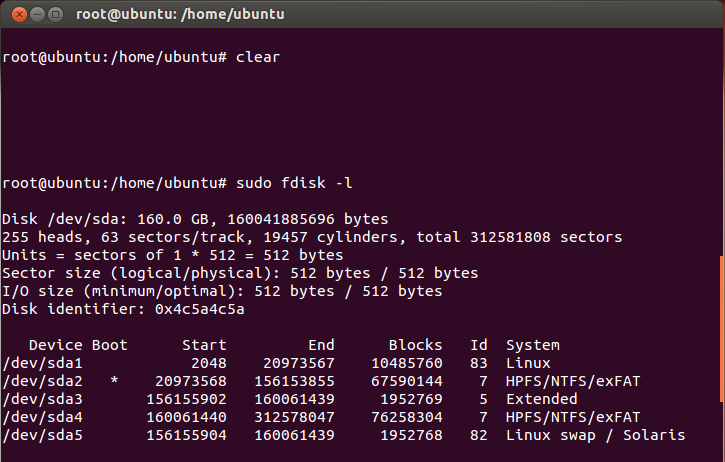Viewport: 725px width, 462px height.
Task: Close the terminal window
Action: 14,14
